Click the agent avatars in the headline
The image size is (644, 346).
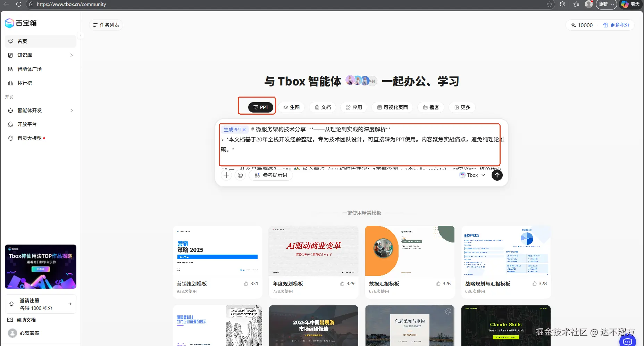(x=361, y=81)
